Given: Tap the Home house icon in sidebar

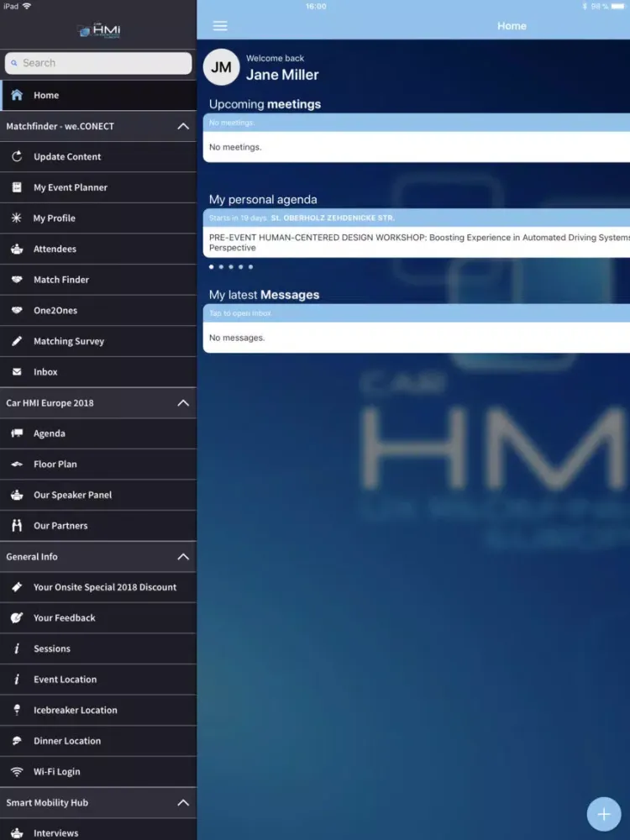Looking at the screenshot, I should click(x=17, y=95).
